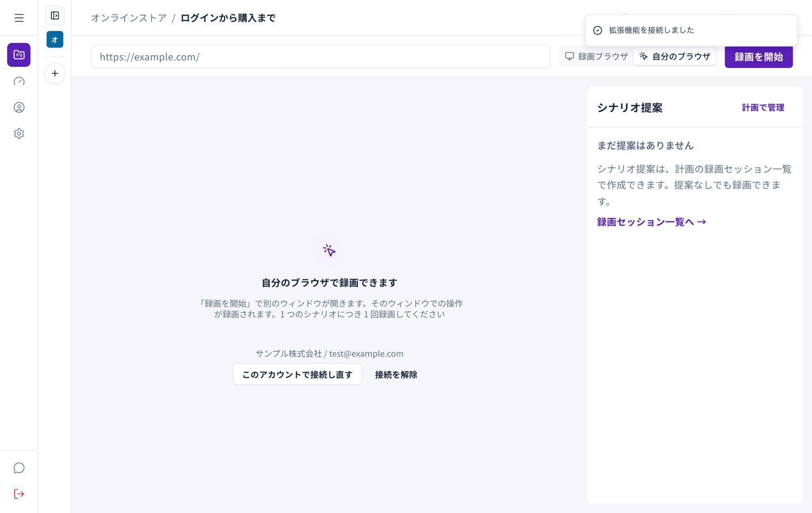
Task: Open the user account icon
Action: click(19, 107)
